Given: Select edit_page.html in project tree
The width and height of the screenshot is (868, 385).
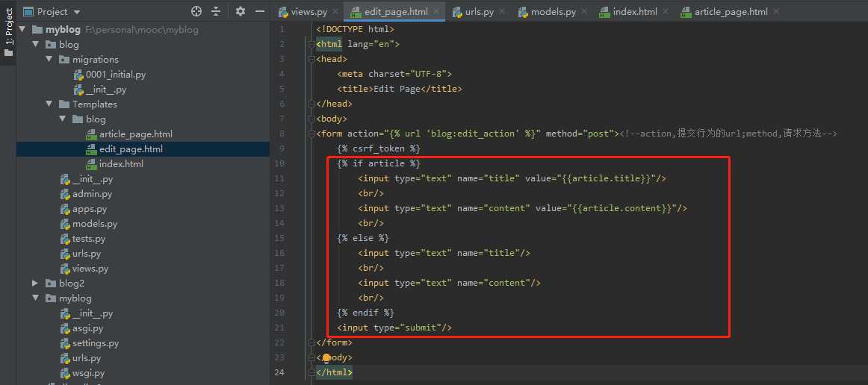Looking at the screenshot, I should [x=131, y=148].
